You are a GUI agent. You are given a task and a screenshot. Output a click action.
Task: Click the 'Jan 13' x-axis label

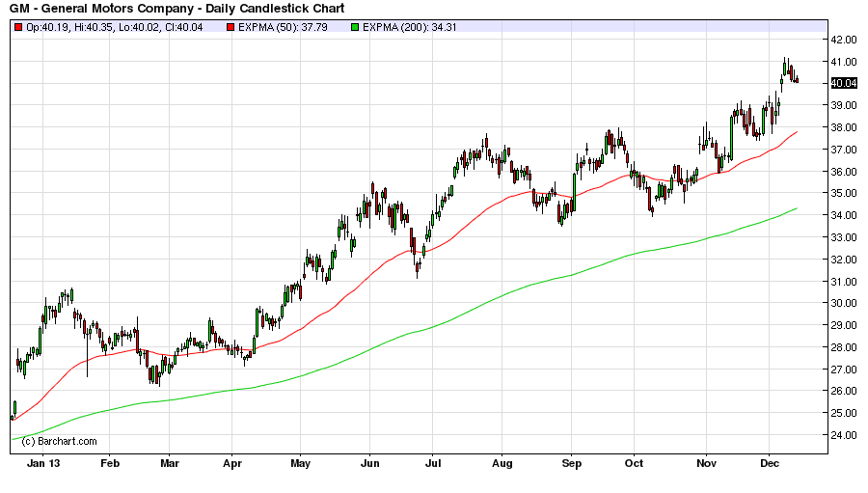pos(43,463)
